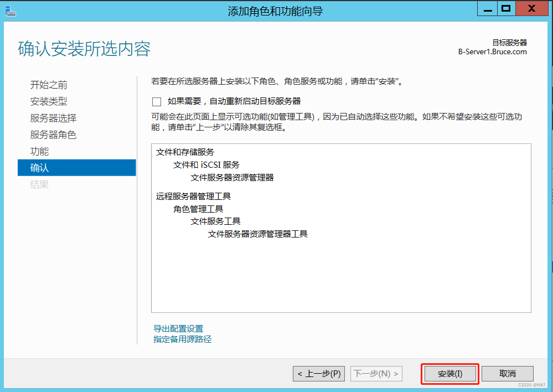
Task: Select the 角色管理工具 list entry
Action: (198, 209)
